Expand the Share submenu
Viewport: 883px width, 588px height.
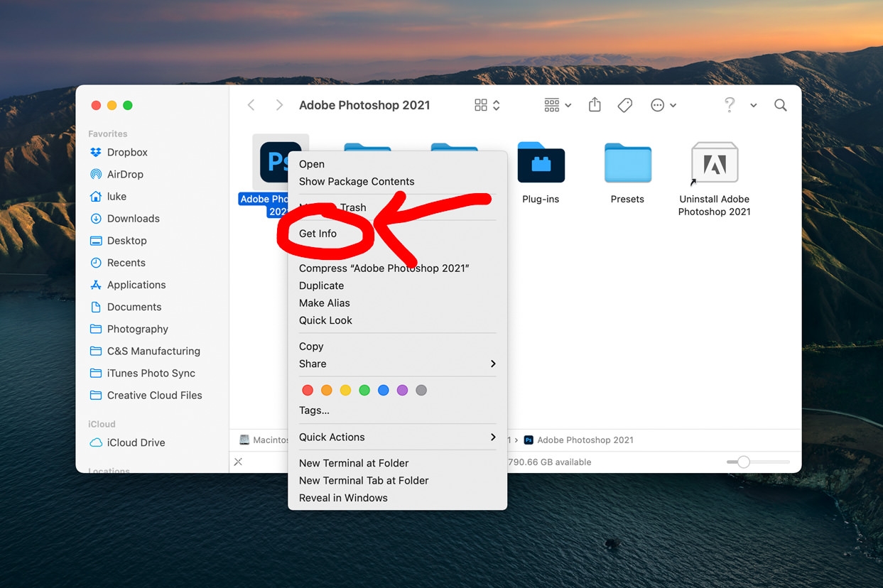(x=397, y=364)
